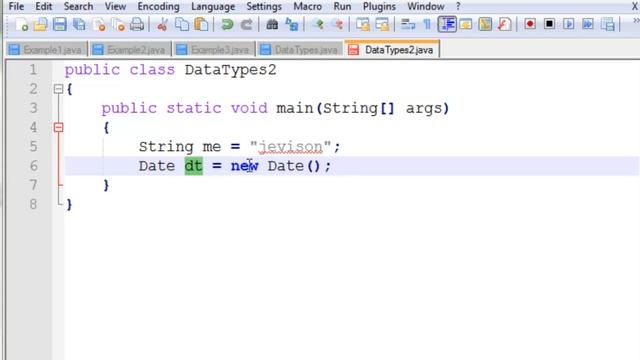Click the Save recorded macro icon
The width and height of the screenshot is (640, 360).
point(608,25)
